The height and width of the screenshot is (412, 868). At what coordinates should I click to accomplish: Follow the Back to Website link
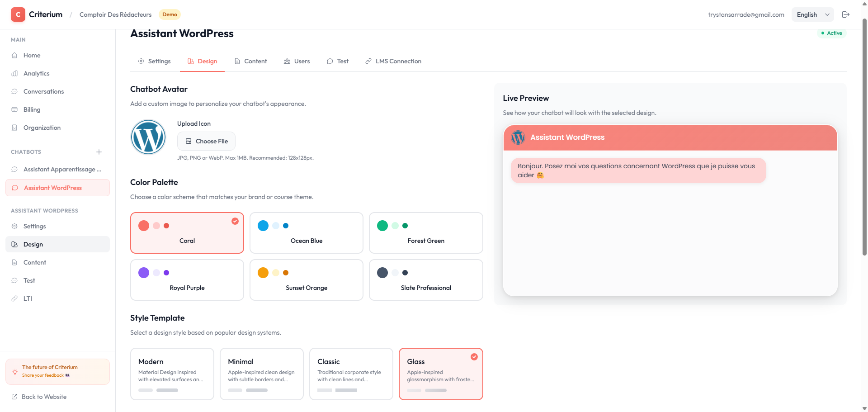(44, 397)
